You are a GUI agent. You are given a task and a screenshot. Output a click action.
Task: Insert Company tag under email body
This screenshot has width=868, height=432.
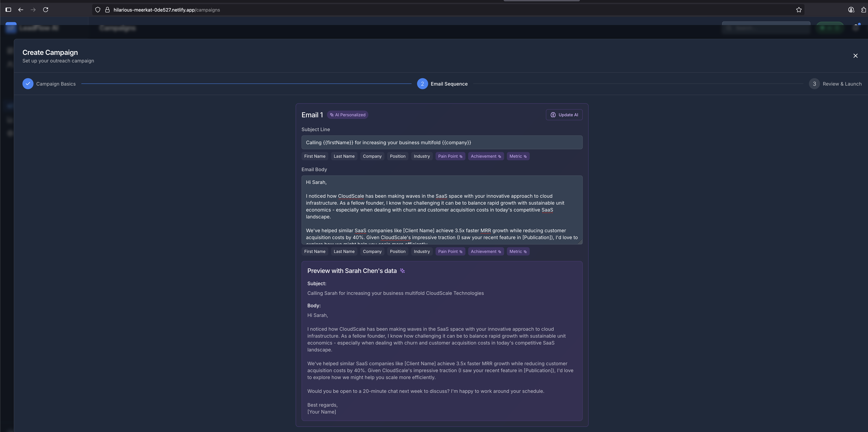point(372,252)
